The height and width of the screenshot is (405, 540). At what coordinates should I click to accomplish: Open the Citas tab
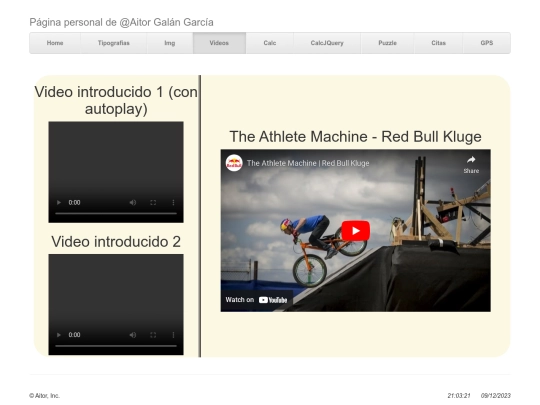click(x=438, y=43)
